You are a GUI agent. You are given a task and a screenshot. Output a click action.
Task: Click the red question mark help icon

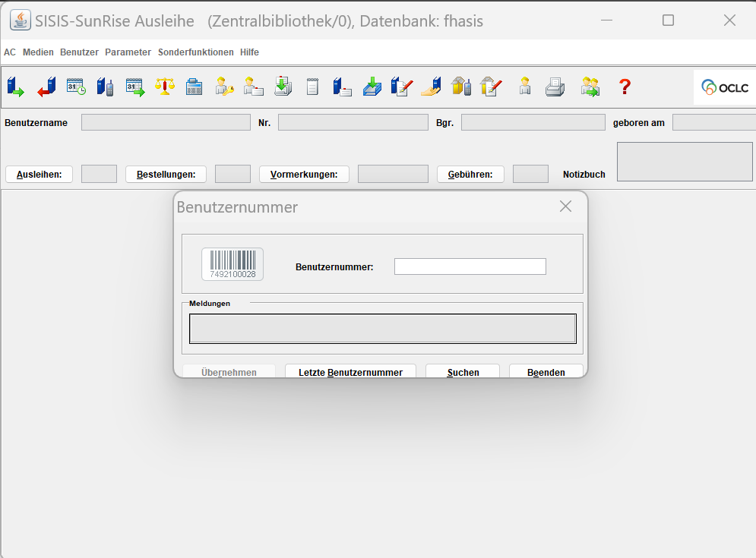[x=625, y=87]
